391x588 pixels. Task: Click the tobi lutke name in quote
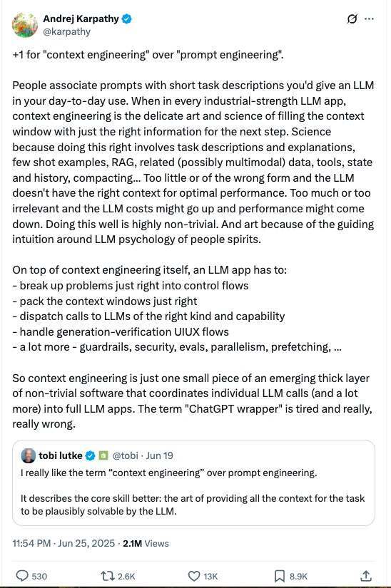(61, 455)
